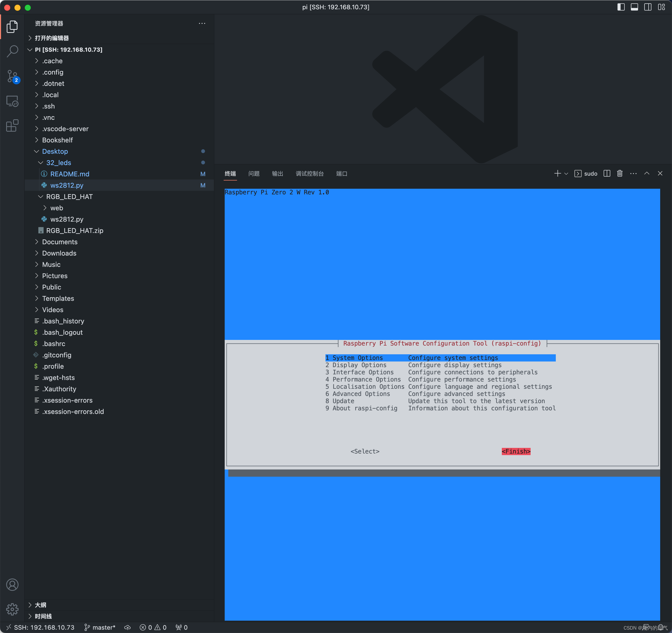
Task: Kill terminal with trash can icon
Action: pos(620,174)
